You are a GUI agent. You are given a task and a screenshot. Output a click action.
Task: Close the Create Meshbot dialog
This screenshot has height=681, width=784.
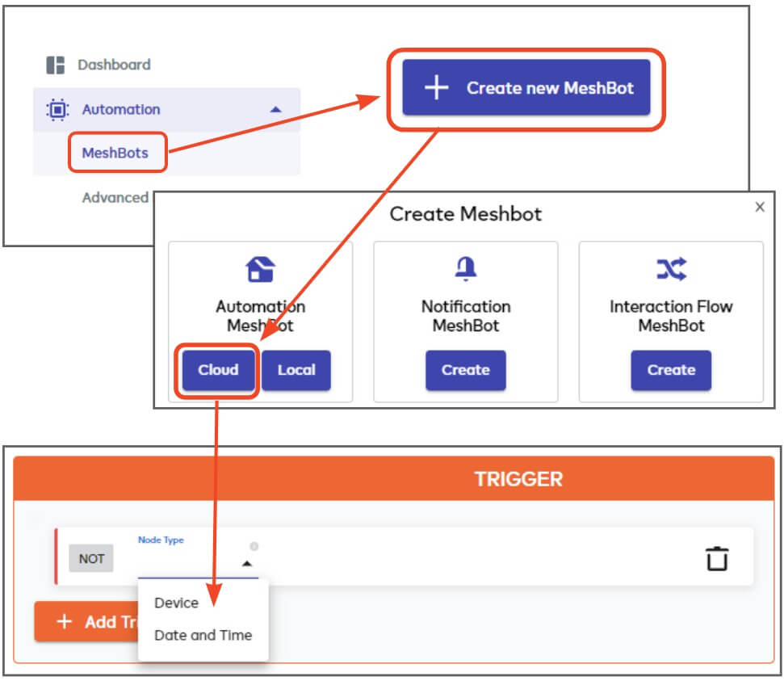[x=760, y=207]
